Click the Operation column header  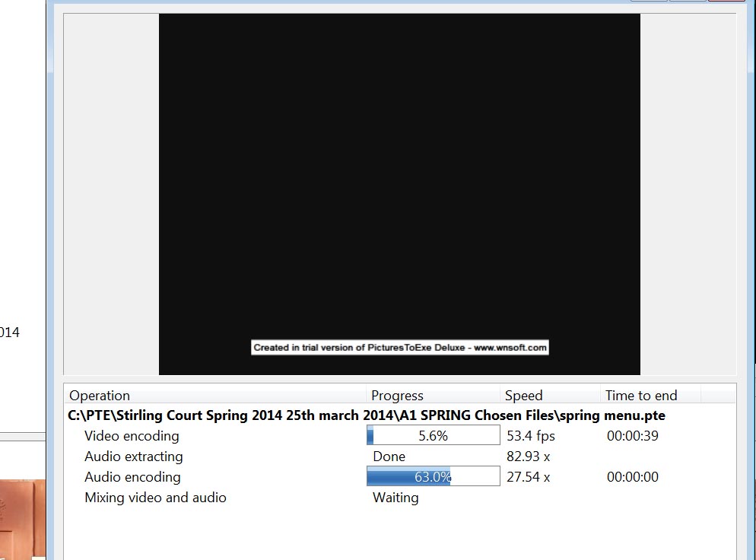215,396
